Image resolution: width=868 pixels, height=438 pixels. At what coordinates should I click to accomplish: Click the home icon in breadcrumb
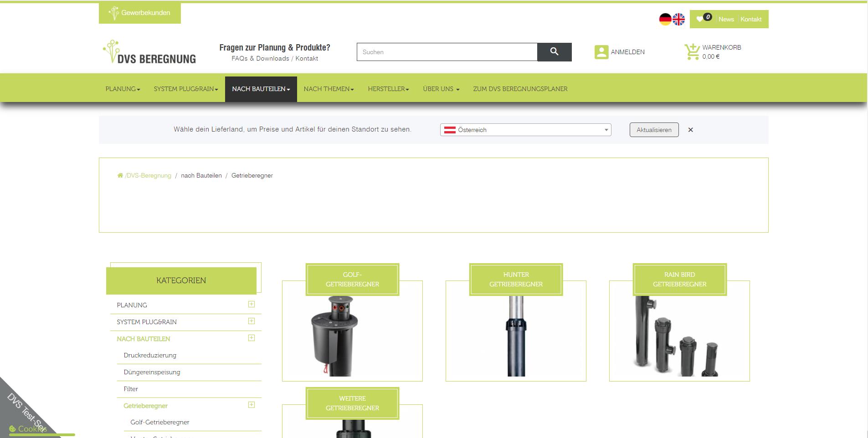tap(120, 175)
